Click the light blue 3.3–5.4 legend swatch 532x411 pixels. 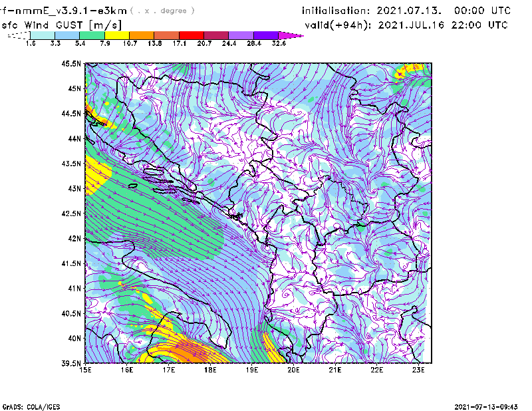[x=67, y=35]
